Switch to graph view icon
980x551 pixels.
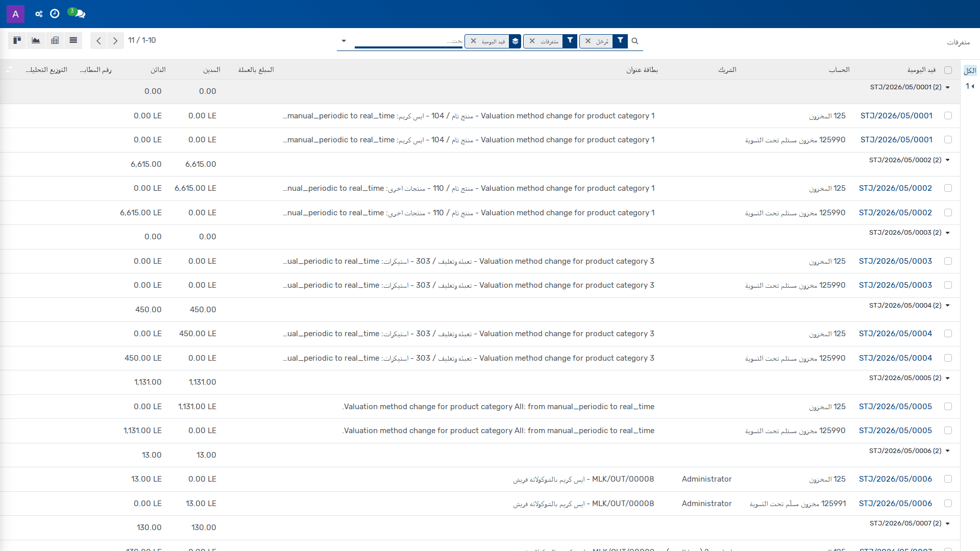tap(36, 40)
